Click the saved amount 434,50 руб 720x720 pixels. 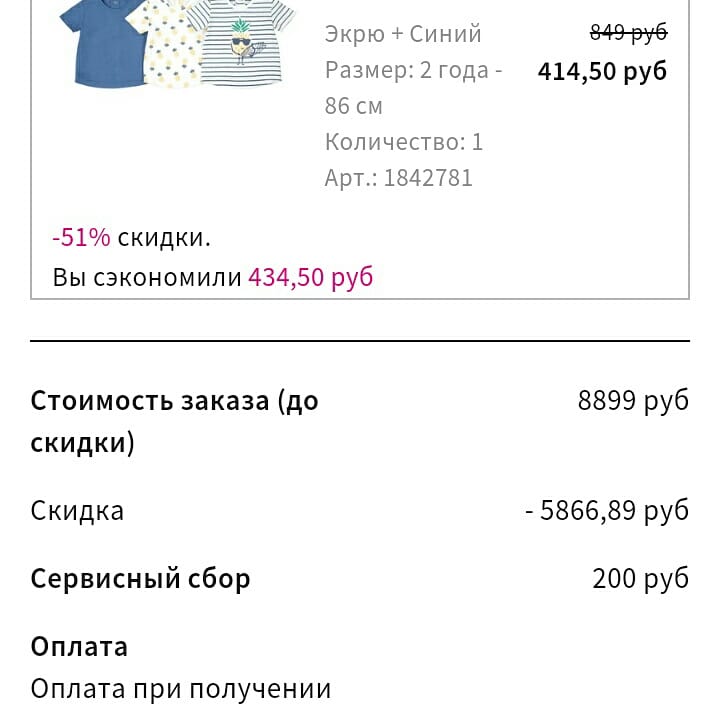click(x=311, y=277)
